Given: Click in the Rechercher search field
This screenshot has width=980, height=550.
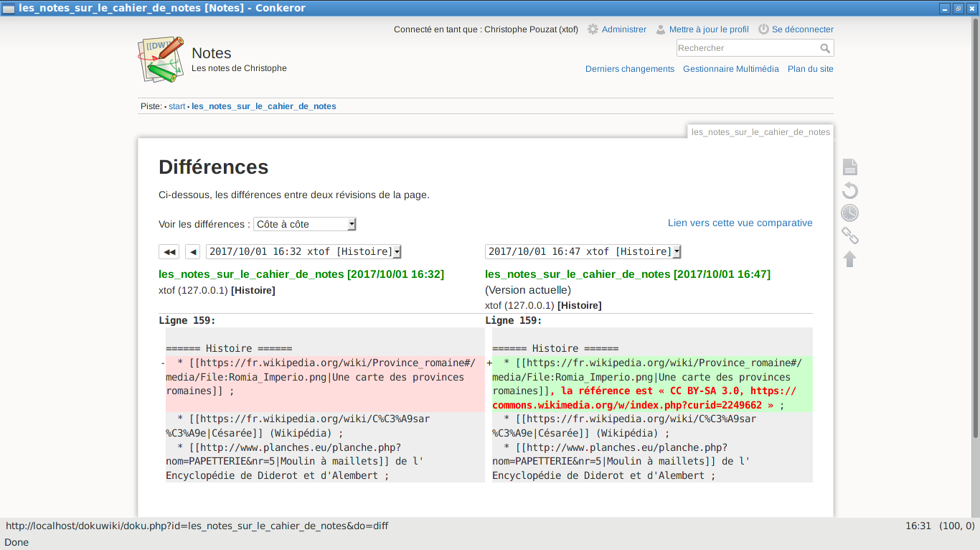Looking at the screenshot, I should tap(746, 48).
